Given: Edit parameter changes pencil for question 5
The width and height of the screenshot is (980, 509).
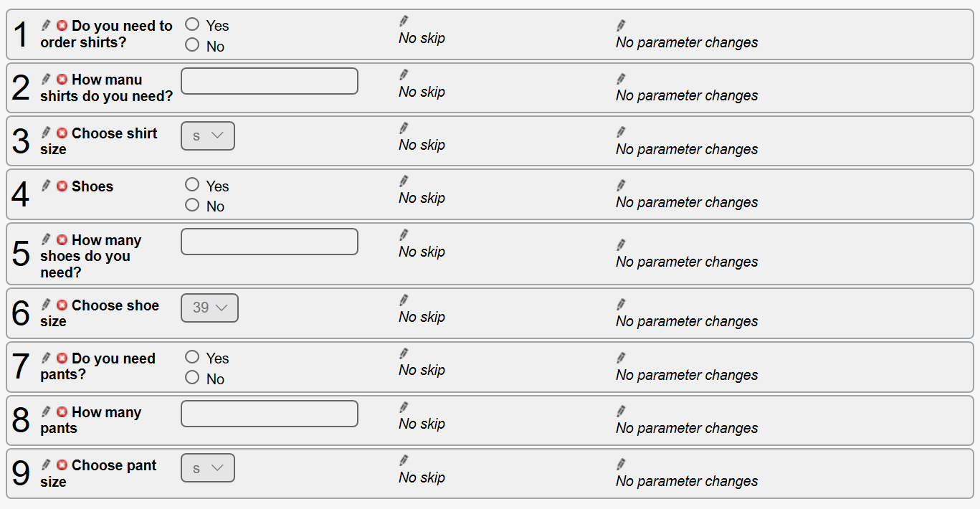Looking at the screenshot, I should point(621,245).
